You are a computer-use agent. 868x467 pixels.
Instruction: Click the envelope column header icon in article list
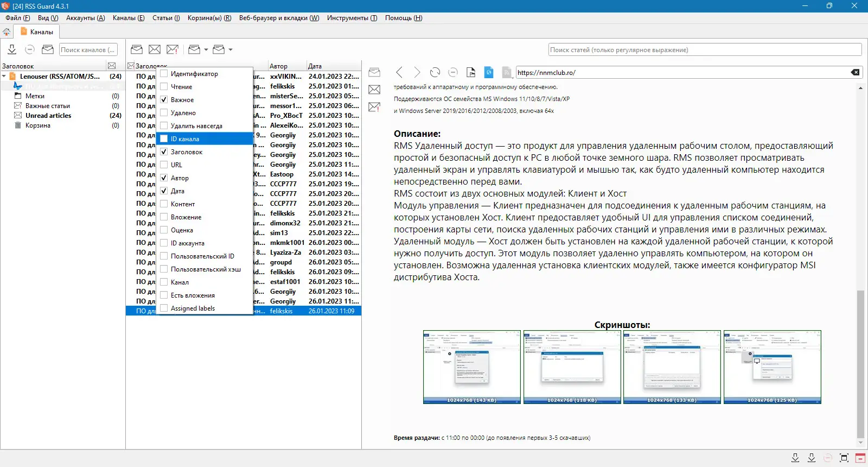tap(131, 66)
